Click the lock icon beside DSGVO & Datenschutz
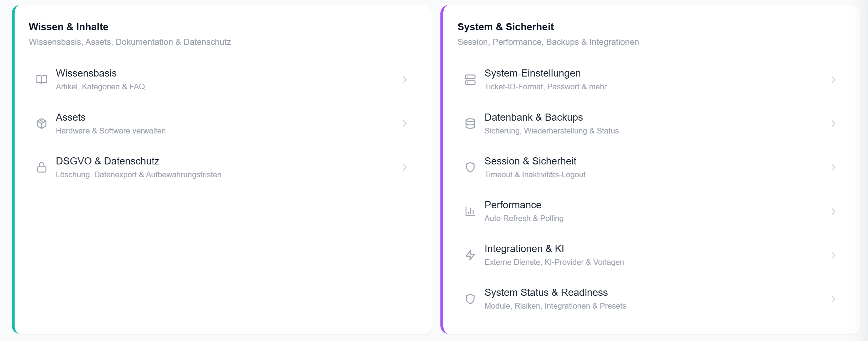The height and width of the screenshot is (341, 868). (x=42, y=167)
